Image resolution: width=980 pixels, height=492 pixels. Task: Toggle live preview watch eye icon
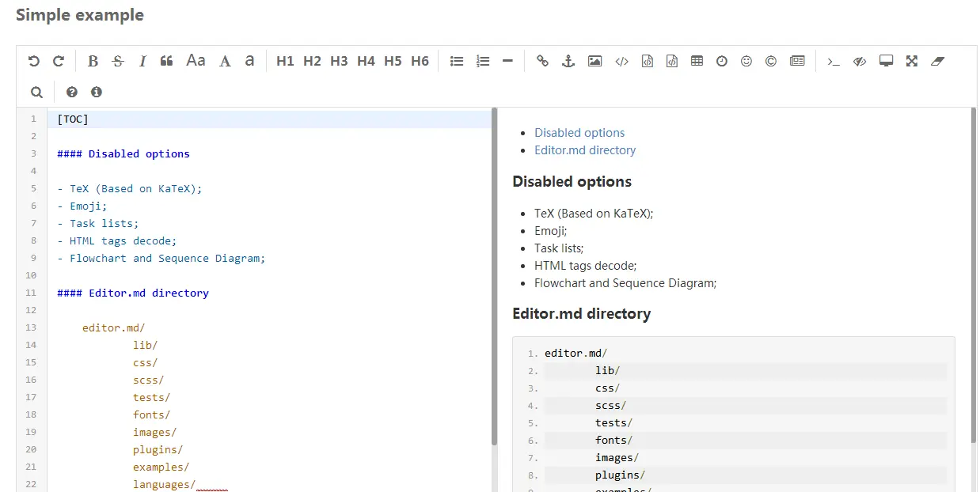(x=860, y=61)
